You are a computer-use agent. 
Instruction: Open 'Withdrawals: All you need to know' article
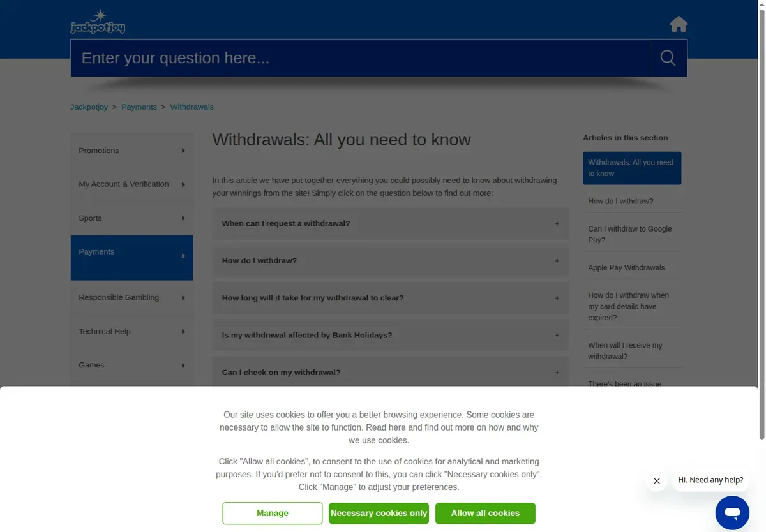coord(632,168)
